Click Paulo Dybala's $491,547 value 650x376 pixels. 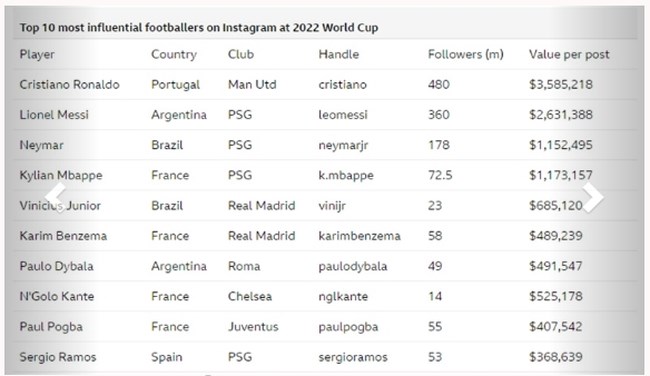click(x=555, y=266)
